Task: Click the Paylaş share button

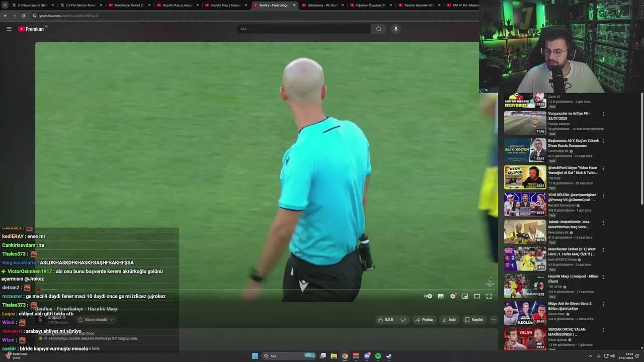Action: click(424, 319)
